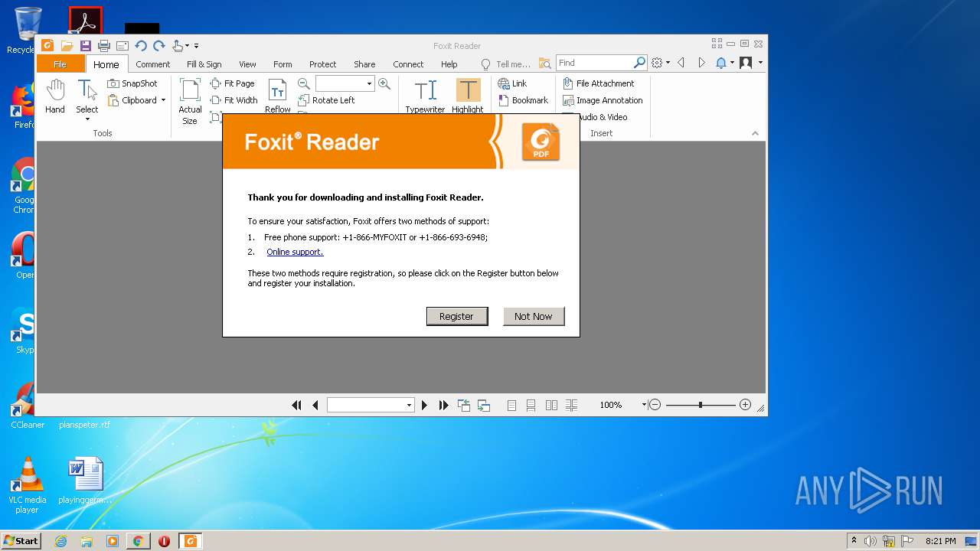Open the Fill & Sign tab
The image size is (980, 551).
(204, 64)
